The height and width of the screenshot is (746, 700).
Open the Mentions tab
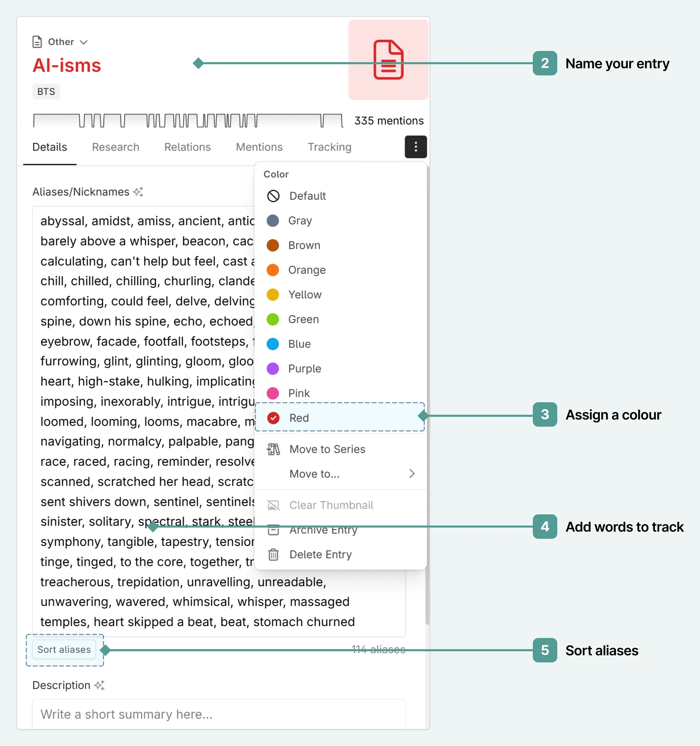point(259,147)
